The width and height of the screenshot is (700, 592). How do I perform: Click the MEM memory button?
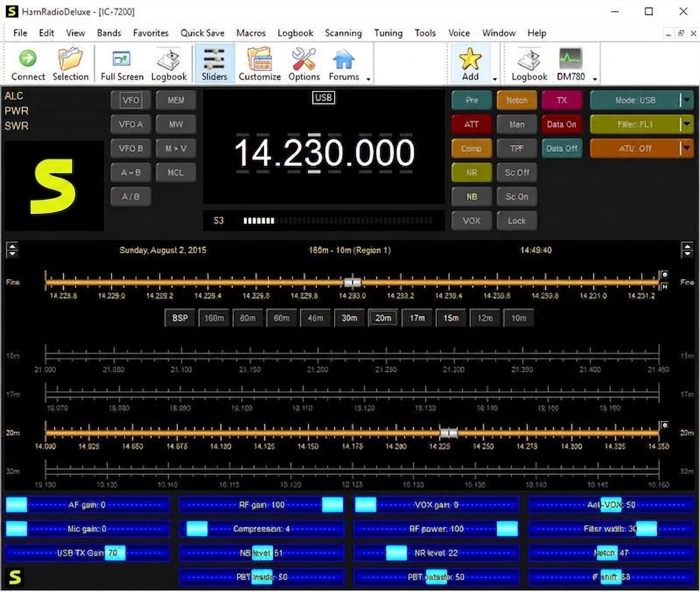tap(176, 100)
